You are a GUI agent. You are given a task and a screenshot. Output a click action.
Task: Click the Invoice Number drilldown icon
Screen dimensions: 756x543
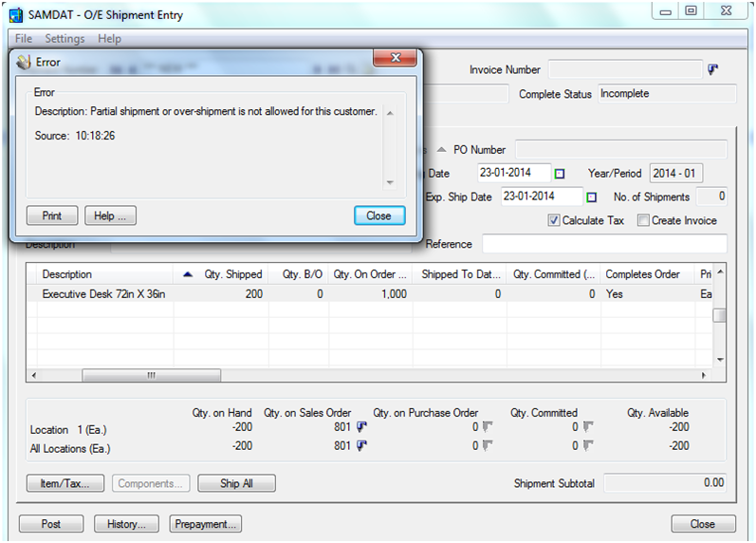[712, 69]
